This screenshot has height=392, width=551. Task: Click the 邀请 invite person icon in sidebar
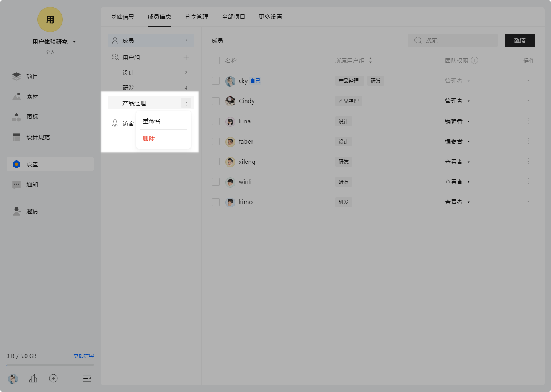(17, 211)
